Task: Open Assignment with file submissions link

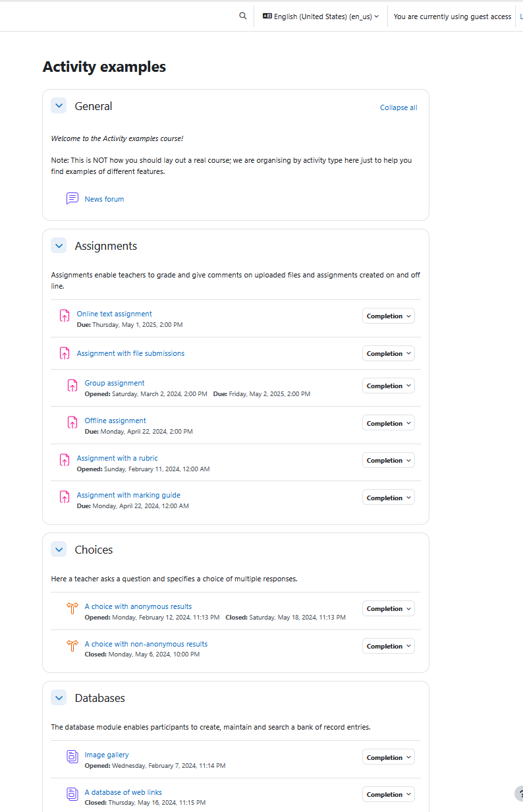Action: click(130, 353)
